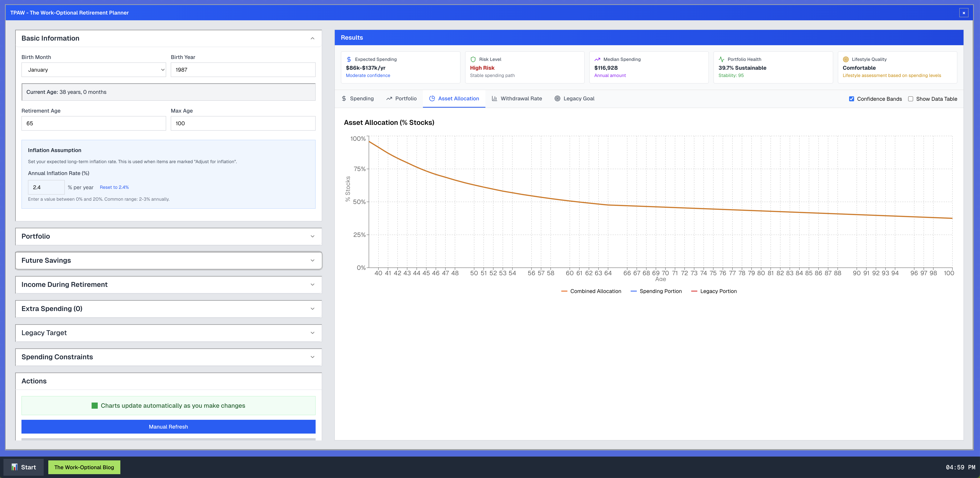980x478 pixels.
Task: Click the pulse icon in Portfolio Health card
Action: tap(722, 59)
